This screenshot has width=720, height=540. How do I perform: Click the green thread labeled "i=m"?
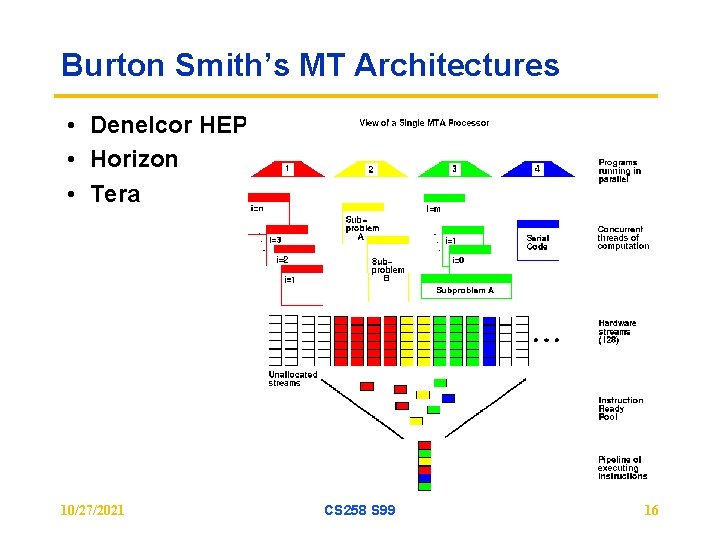[444, 202]
